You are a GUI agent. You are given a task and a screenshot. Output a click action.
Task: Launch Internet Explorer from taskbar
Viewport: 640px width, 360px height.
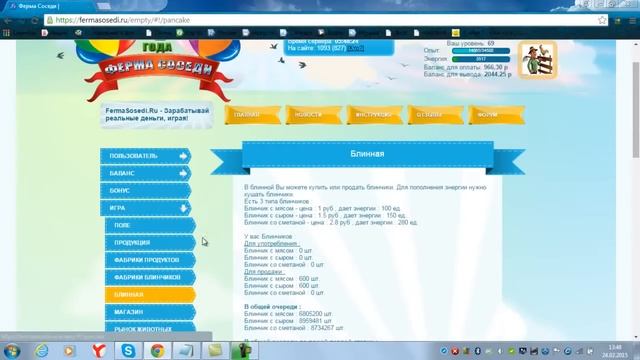[41, 351]
